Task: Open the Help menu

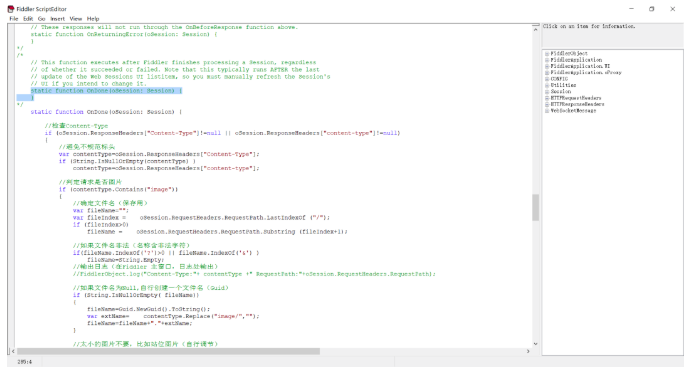Action: (x=93, y=19)
